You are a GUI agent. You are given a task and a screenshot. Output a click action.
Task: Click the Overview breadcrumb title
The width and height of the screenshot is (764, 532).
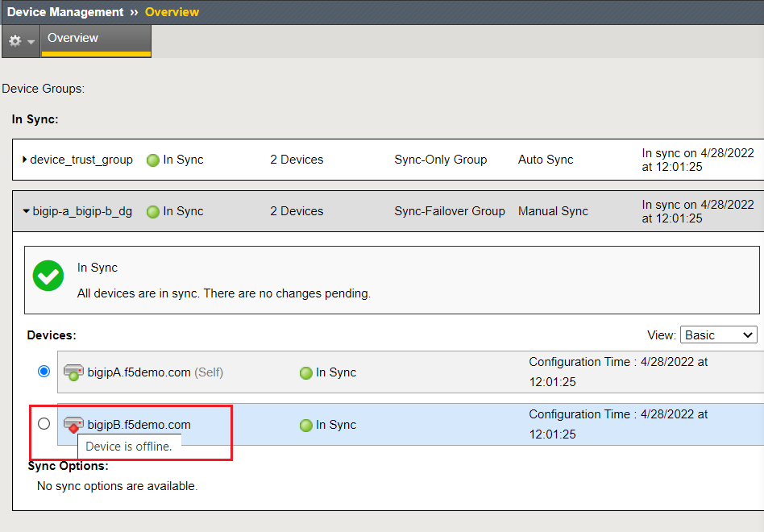[x=172, y=12]
